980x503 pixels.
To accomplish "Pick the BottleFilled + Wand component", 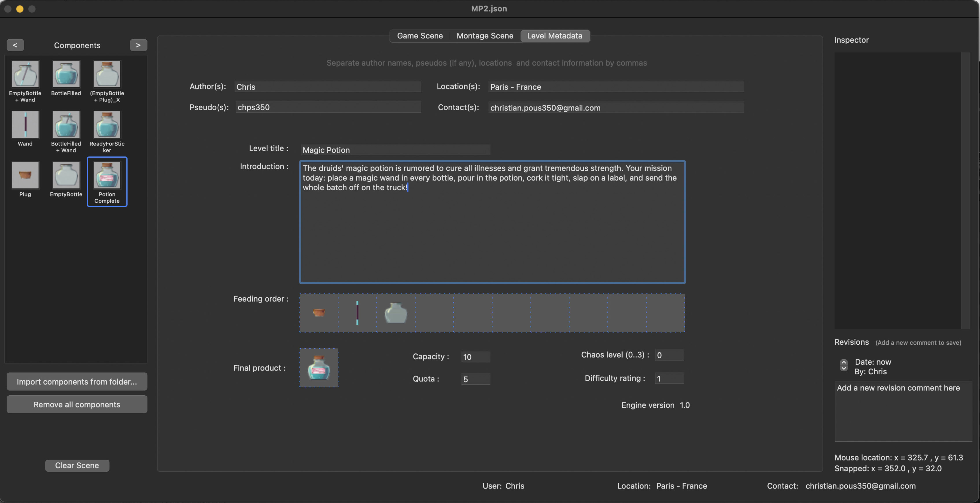I will [x=66, y=125].
